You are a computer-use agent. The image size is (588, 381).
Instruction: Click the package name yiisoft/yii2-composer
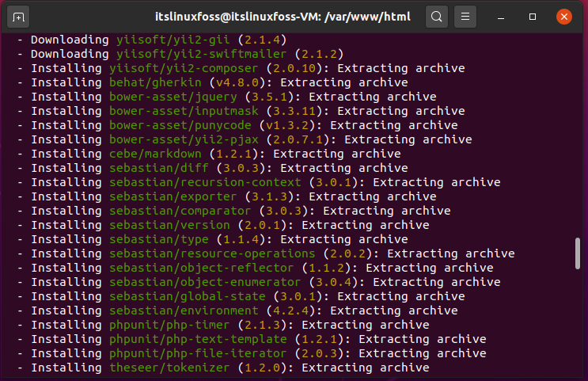pyautogui.click(x=184, y=68)
